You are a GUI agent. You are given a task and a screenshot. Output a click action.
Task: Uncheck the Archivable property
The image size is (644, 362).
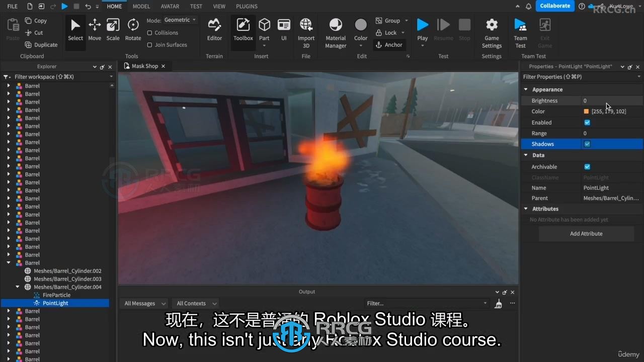coord(587,166)
